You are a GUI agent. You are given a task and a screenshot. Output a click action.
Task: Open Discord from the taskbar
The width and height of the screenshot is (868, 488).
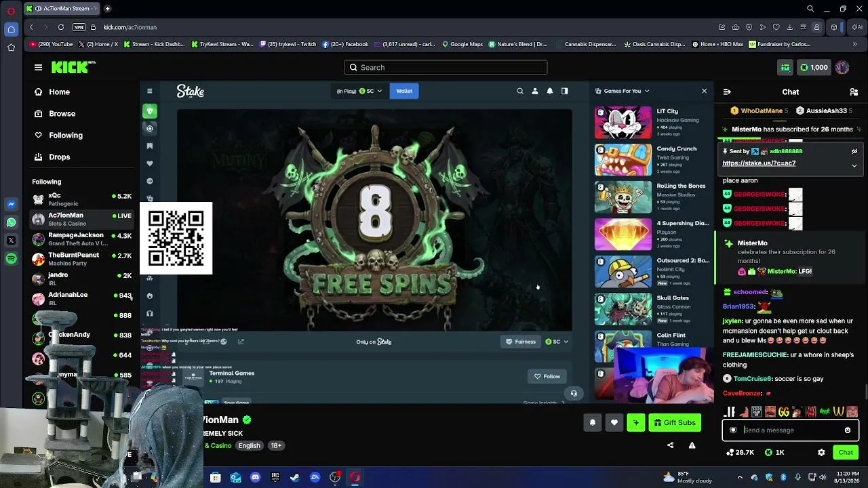(x=255, y=477)
